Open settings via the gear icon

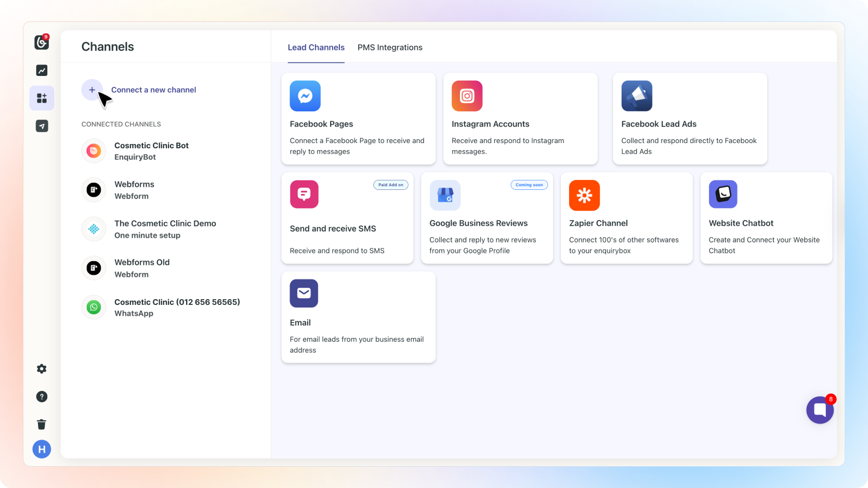point(42,369)
